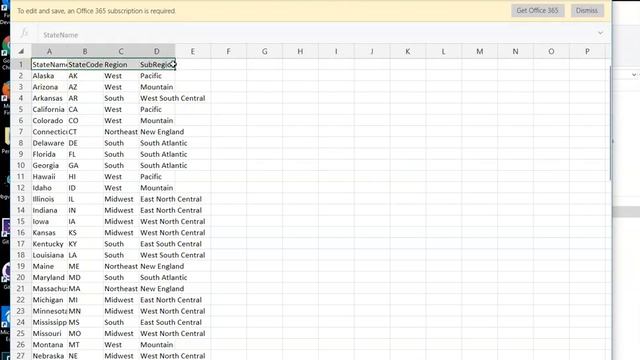The height and width of the screenshot is (360, 640).
Task: Select row 1 header
Action: click(x=21, y=64)
